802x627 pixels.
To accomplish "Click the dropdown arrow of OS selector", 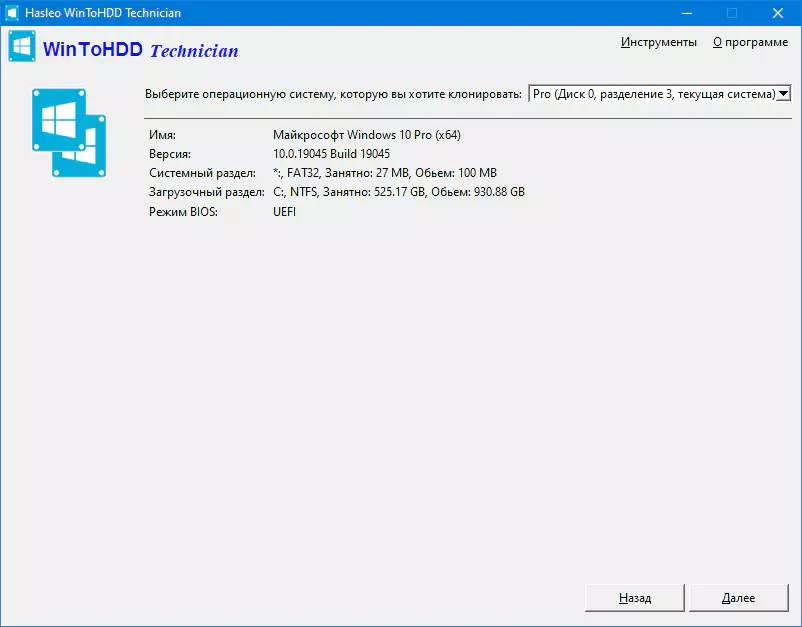I will 784,94.
